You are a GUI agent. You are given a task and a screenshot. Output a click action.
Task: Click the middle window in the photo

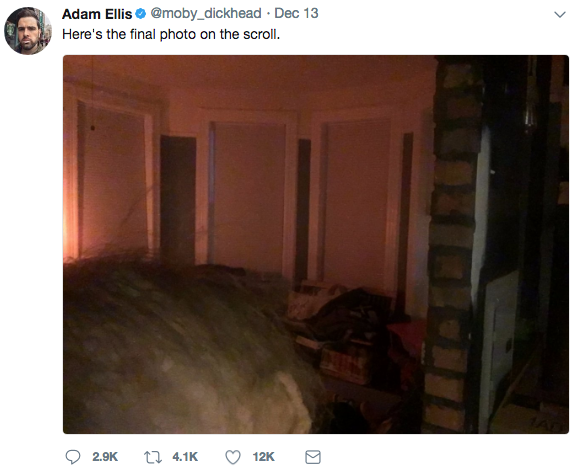(250, 195)
